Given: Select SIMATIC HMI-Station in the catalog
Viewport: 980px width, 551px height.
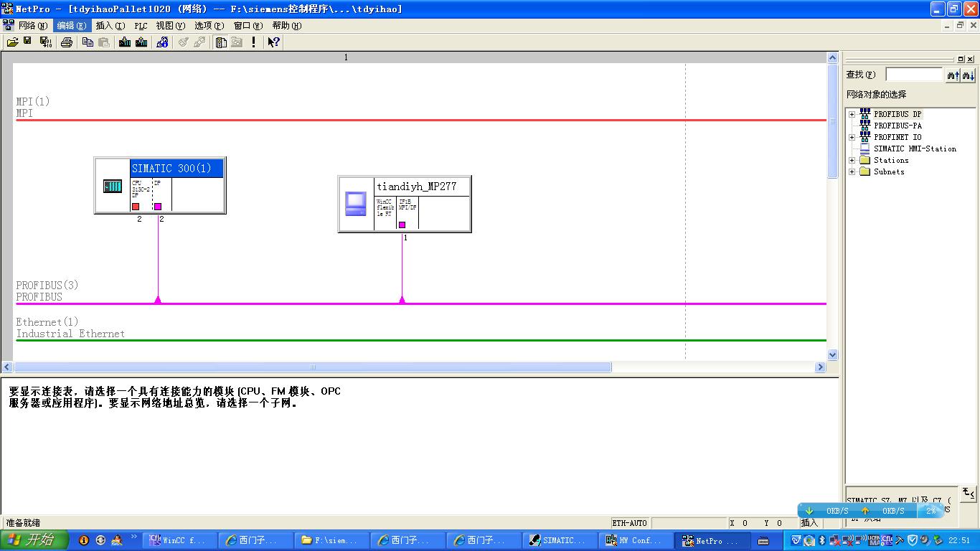Looking at the screenshot, I should coord(915,149).
